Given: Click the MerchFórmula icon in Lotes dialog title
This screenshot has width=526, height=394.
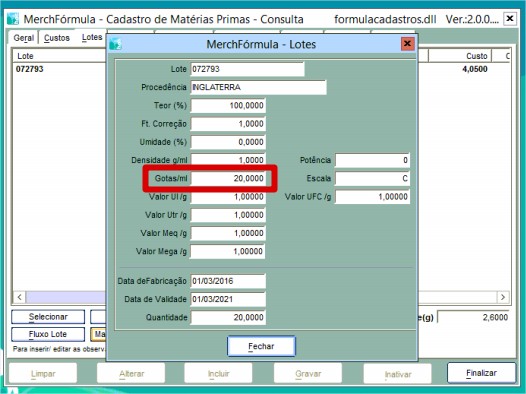Looking at the screenshot, I should tap(115, 44).
